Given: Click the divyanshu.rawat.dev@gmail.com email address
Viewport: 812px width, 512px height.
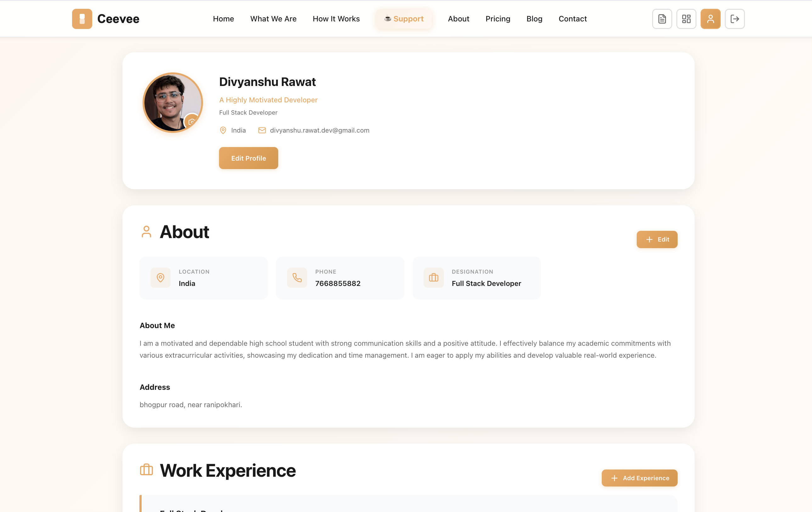Looking at the screenshot, I should click(x=319, y=130).
